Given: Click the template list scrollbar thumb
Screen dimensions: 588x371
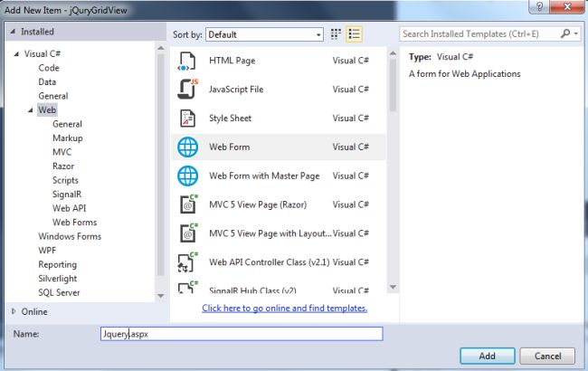Looking at the screenshot, I should pos(393,86).
